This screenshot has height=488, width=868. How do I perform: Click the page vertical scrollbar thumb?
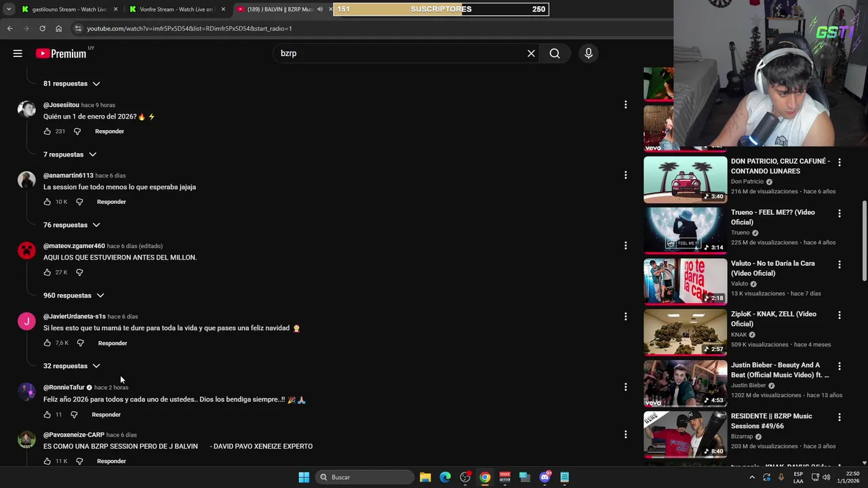[864, 241]
